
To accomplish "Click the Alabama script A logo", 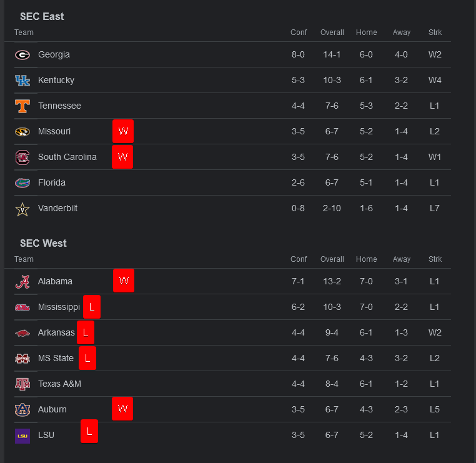I will (x=22, y=282).
